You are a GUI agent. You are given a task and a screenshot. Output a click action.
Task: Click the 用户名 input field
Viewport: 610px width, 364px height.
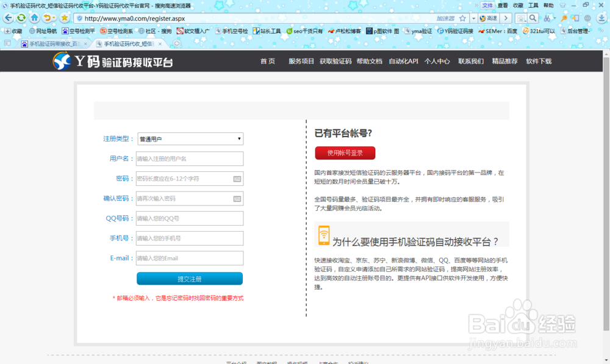pos(190,159)
